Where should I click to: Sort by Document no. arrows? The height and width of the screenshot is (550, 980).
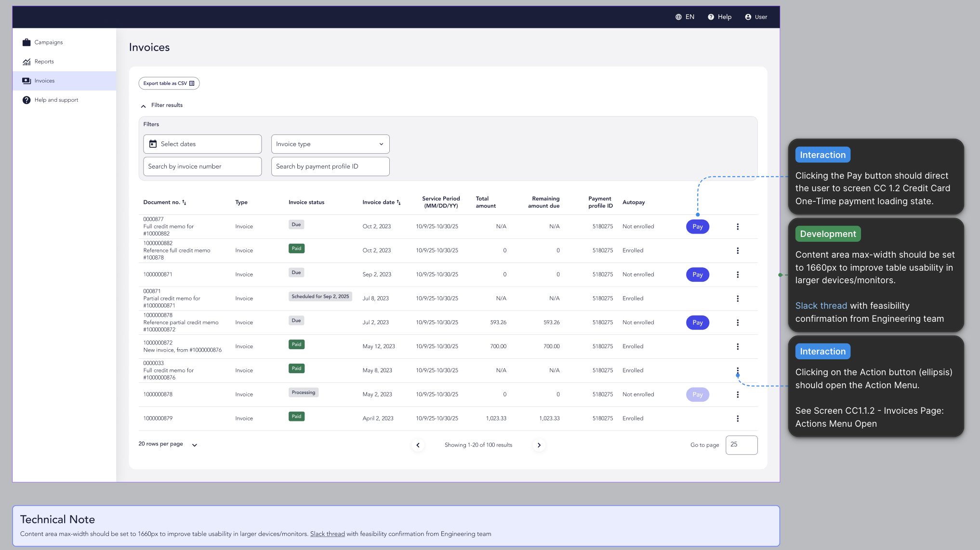[184, 203]
